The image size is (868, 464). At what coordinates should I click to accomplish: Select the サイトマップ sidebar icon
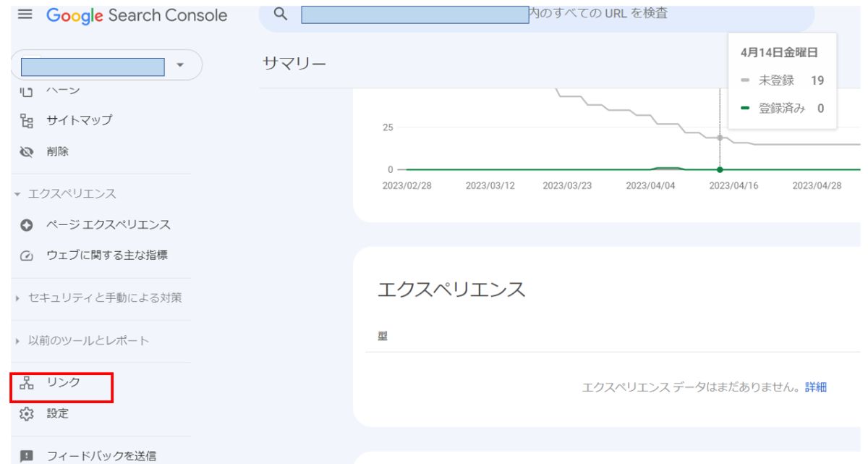coord(26,121)
